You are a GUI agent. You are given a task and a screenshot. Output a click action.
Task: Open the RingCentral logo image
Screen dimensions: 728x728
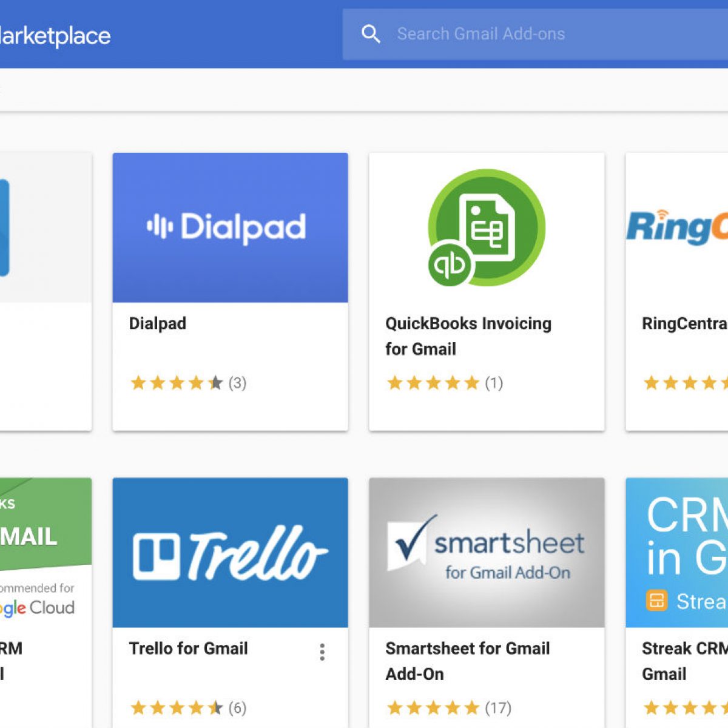coord(676,227)
